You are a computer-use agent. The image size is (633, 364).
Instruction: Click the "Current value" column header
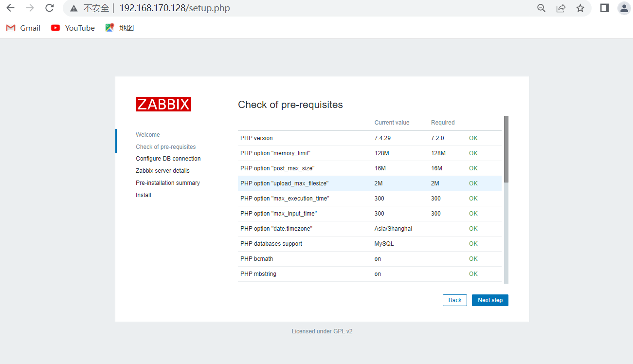392,123
